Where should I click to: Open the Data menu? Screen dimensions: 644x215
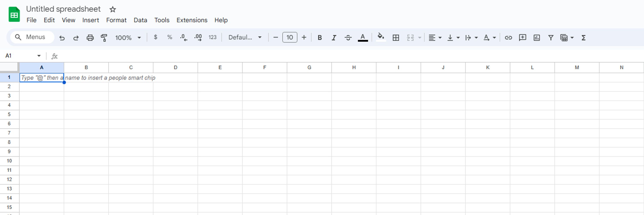(x=140, y=20)
